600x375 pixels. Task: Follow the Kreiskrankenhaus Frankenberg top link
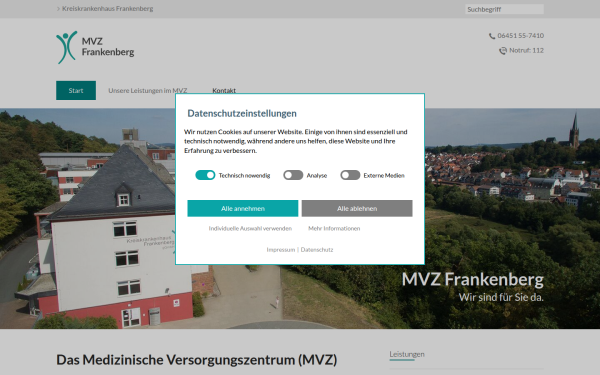pyautogui.click(x=108, y=8)
